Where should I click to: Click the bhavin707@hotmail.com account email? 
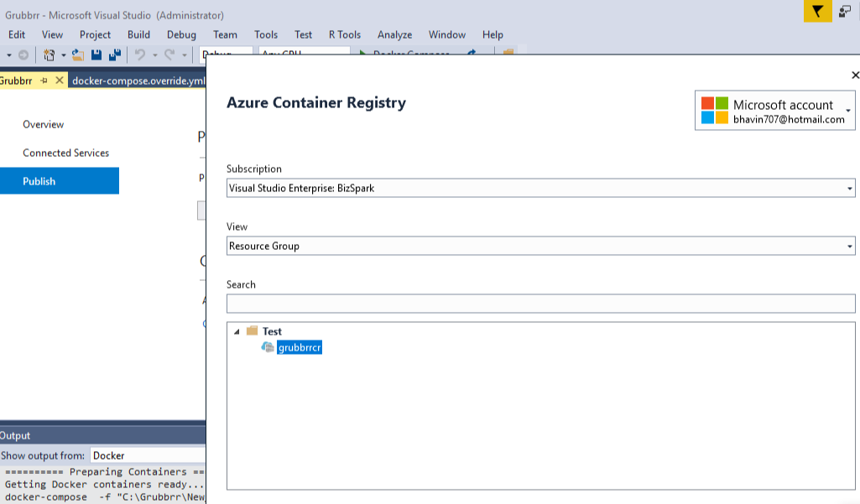pyautogui.click(x=789, y=120)
